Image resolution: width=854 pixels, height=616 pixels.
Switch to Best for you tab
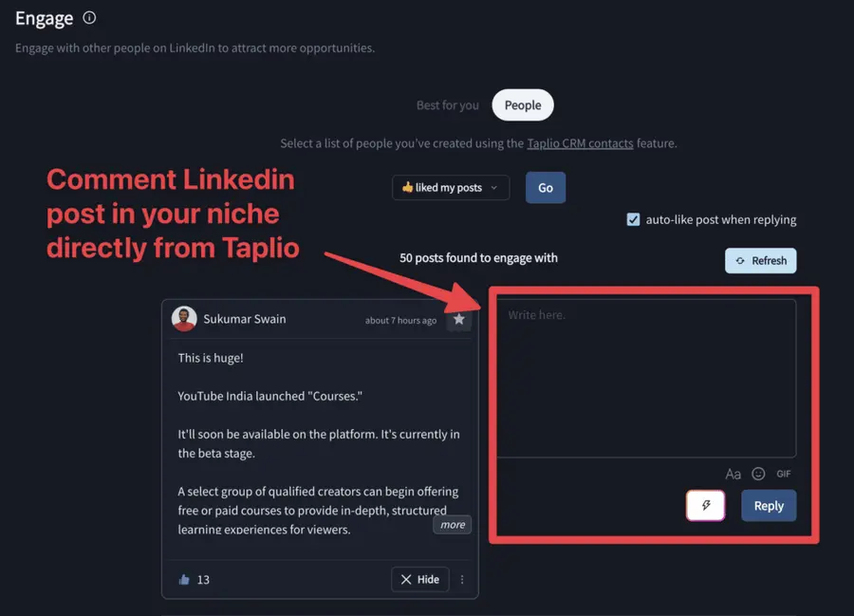pyautogui.click(x=448, y=105)
